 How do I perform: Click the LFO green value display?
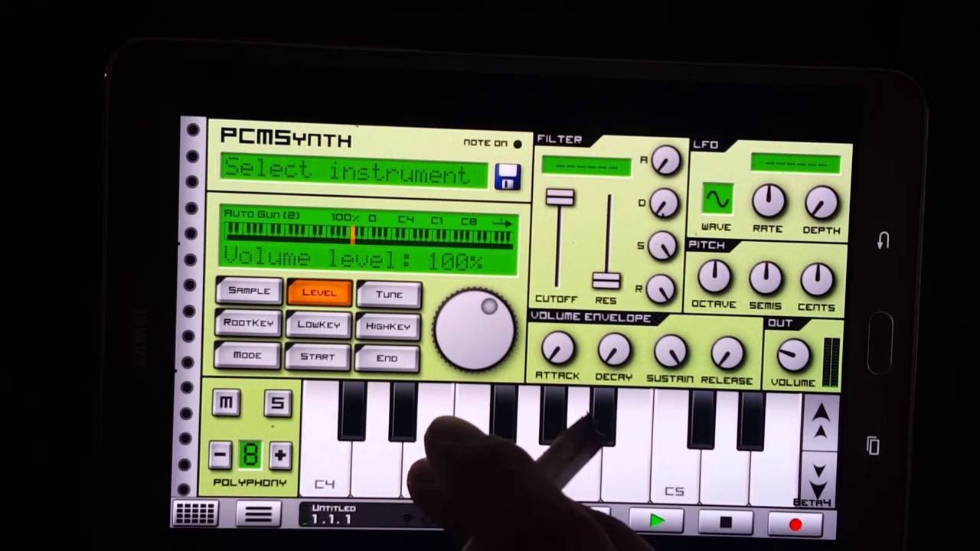pyautogui.click(x=795, y=163)
